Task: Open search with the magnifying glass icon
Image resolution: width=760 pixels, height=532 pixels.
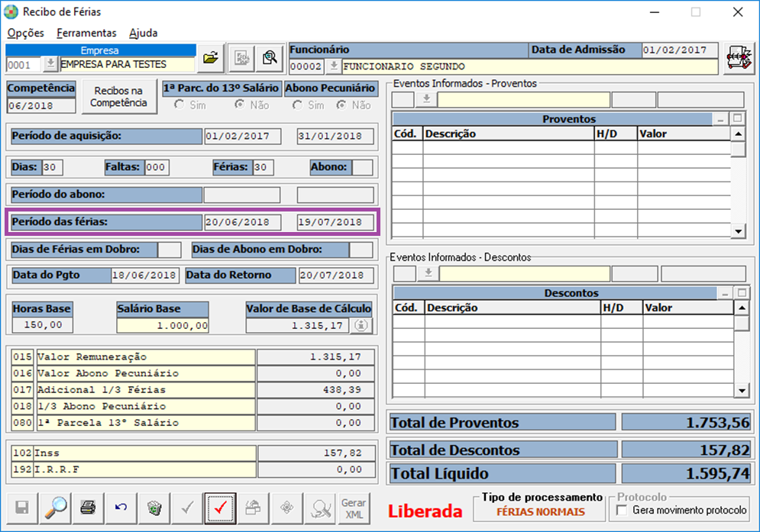Action: coord(56,508)
